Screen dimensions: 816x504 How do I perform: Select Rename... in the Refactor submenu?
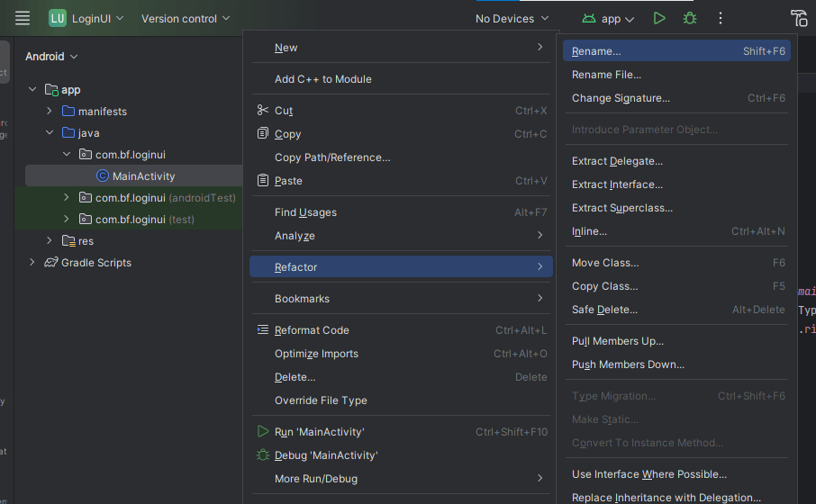[x=596, y=51]
